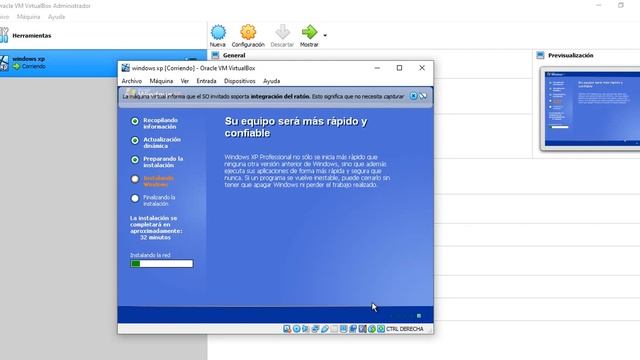
Task: Click the 32 minutos remaining time text
Action: tap(155, 237)
